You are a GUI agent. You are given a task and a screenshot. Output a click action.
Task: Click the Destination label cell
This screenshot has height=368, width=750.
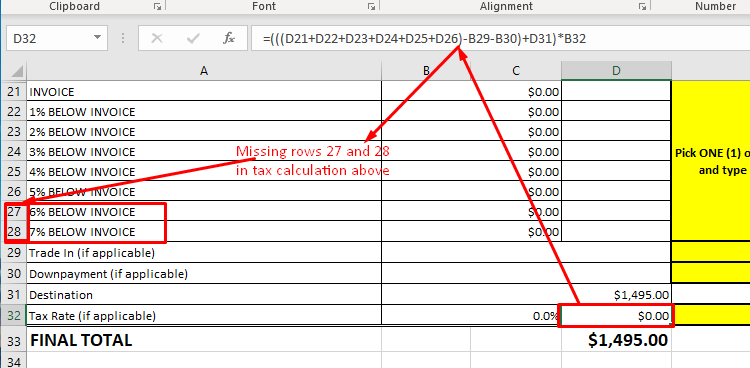click(204, 294)
